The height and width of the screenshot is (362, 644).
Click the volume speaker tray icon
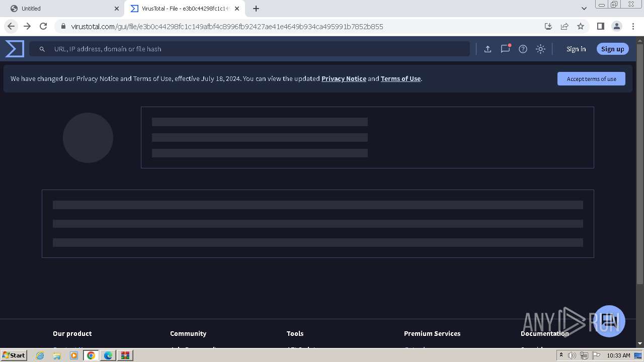click(x=572, y=355)
